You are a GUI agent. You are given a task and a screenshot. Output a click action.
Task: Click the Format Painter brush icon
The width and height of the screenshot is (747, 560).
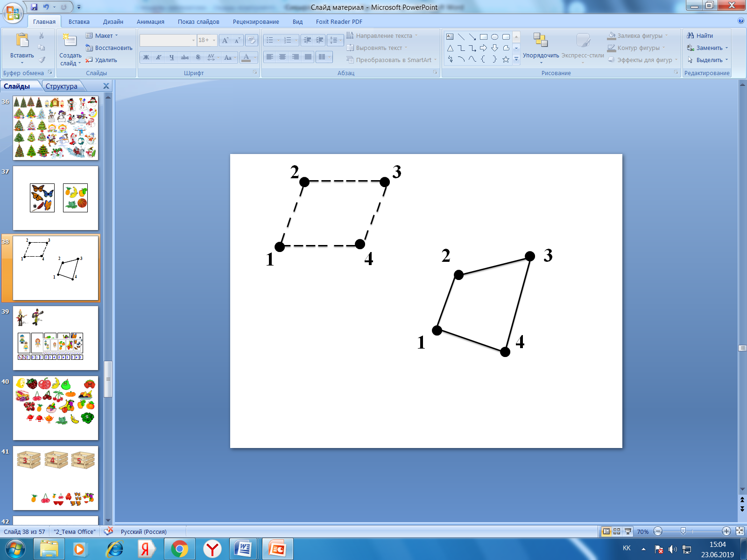pos(42,60)
